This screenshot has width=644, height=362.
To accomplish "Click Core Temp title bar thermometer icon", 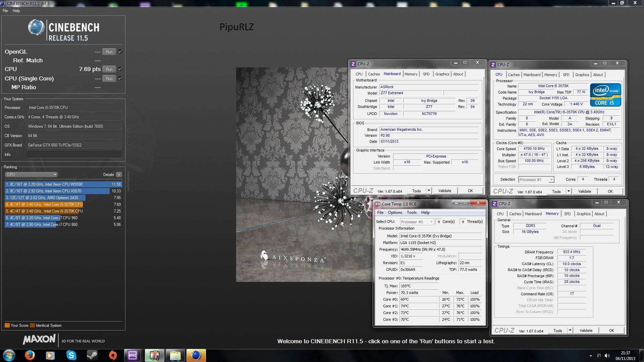I will coord(378,204).
